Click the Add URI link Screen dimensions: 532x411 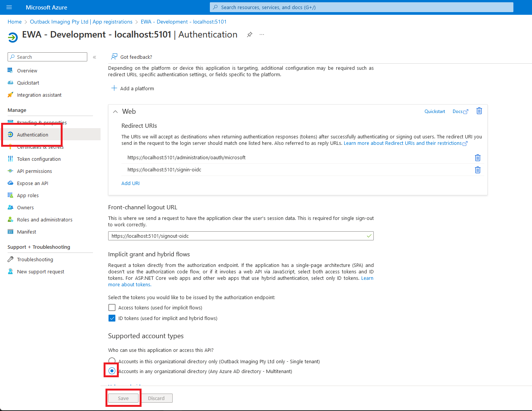point(131,183)
